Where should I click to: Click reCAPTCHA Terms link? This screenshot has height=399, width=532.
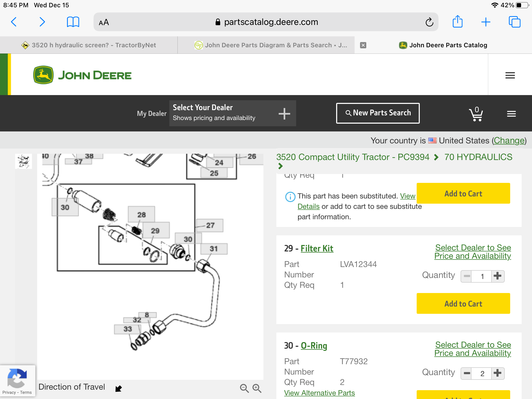click(26, 393)
